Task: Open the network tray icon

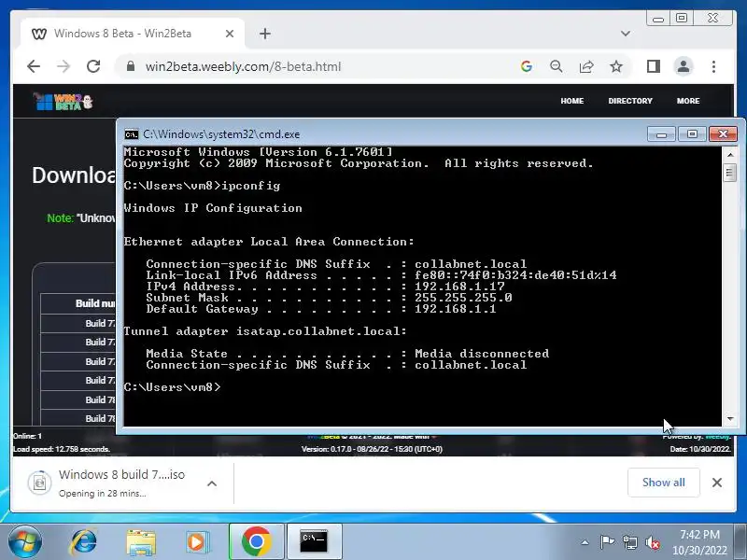Action: pos(629,542)
